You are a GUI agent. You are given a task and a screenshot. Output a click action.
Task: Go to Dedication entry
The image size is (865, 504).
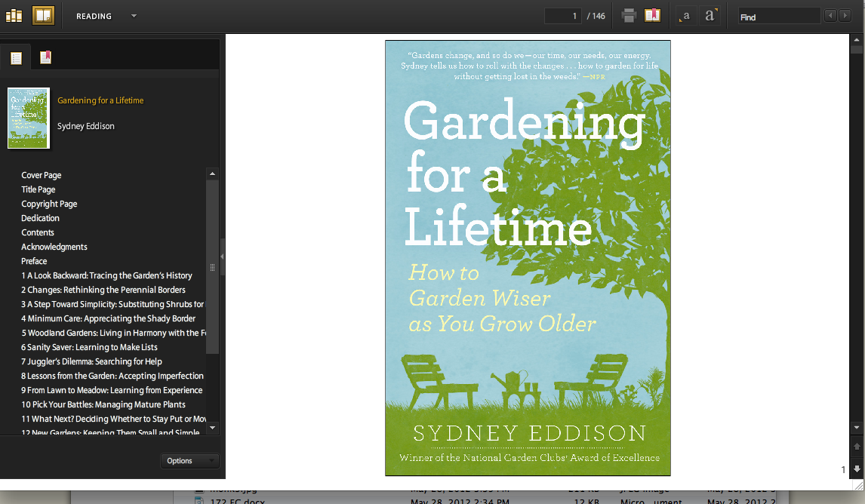40,218
